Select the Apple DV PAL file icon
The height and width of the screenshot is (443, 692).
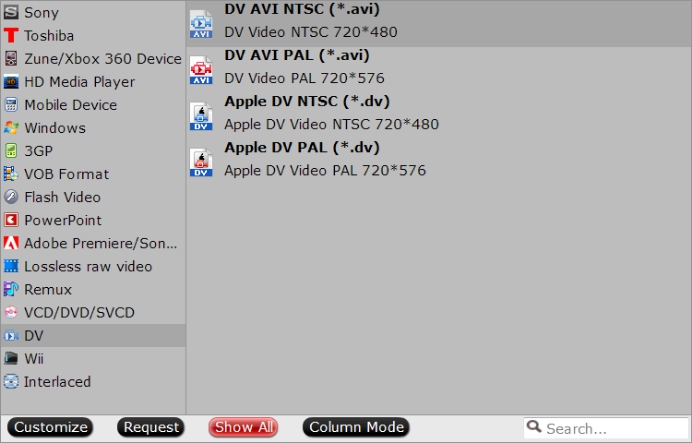click(x=202, y=161)
